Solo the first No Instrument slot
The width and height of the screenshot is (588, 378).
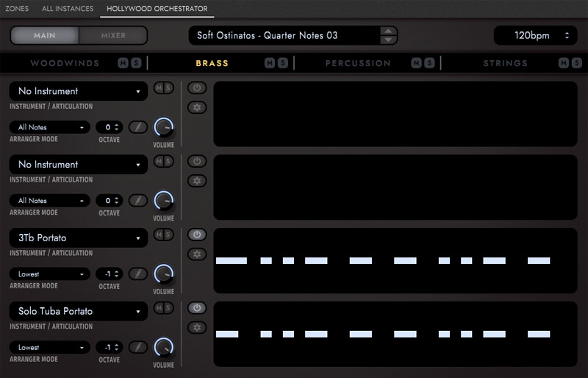click(x=168, y=88)
